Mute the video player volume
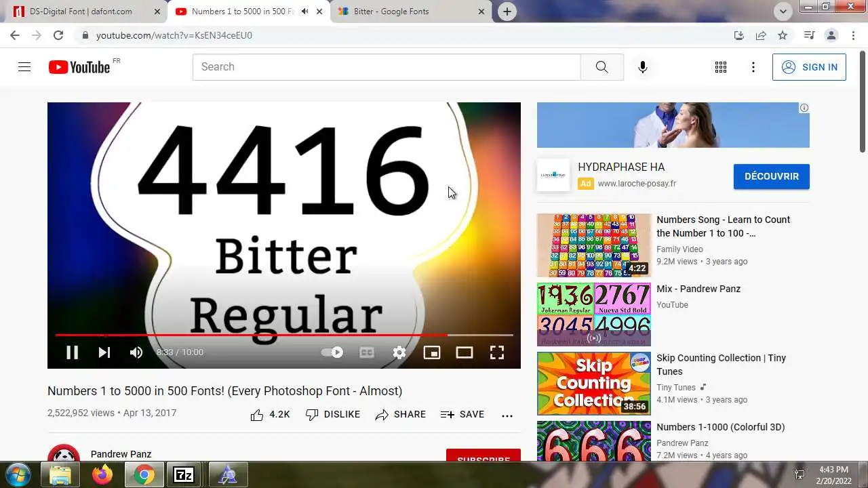Viewport: 868px width, 488px height. click(136, 352)
